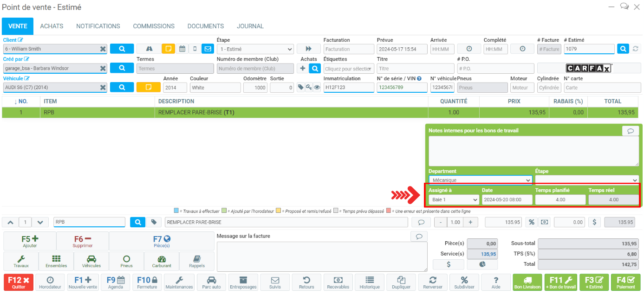
Task: Click the yellow client note icon
Action: (168, 49)
